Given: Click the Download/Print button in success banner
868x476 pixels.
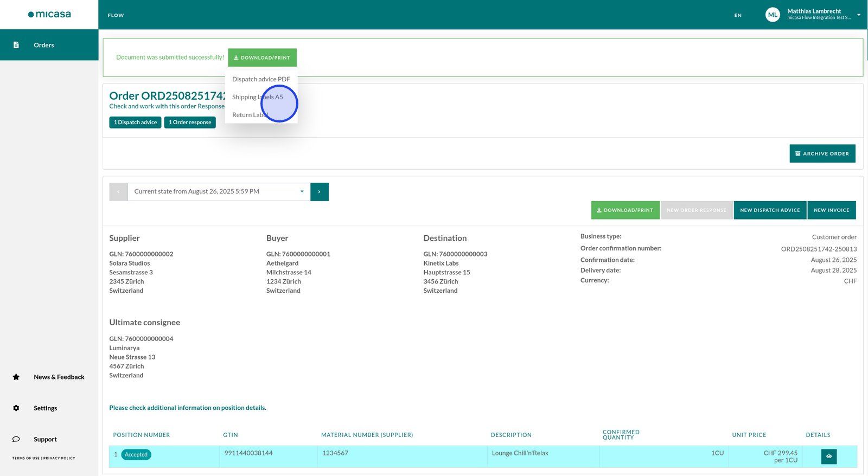Looking at the screenshot, I should pos(262,57).
